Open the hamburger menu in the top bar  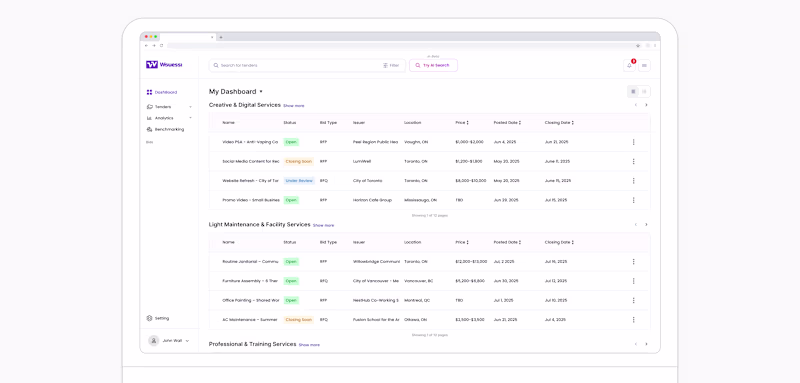point(644,65)
